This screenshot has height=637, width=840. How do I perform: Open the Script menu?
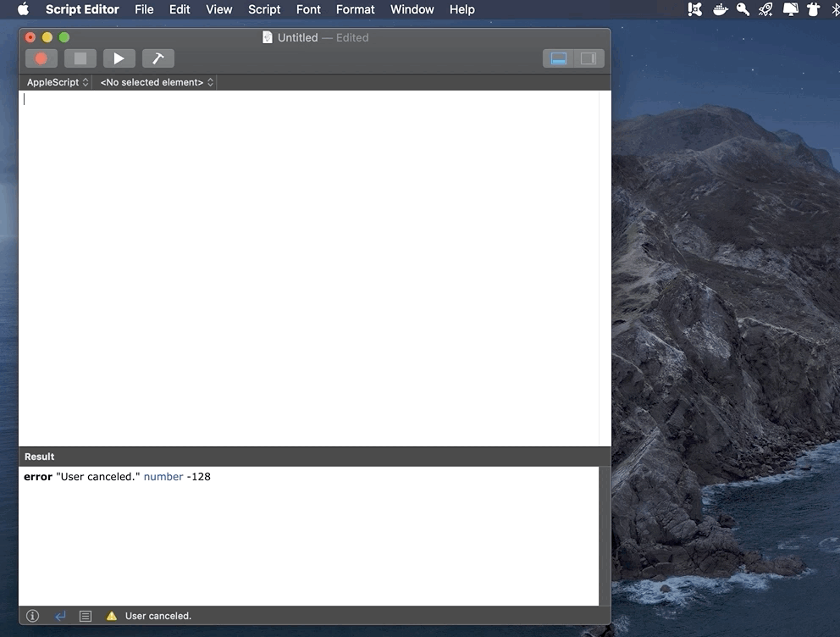[x=263, y=9]
